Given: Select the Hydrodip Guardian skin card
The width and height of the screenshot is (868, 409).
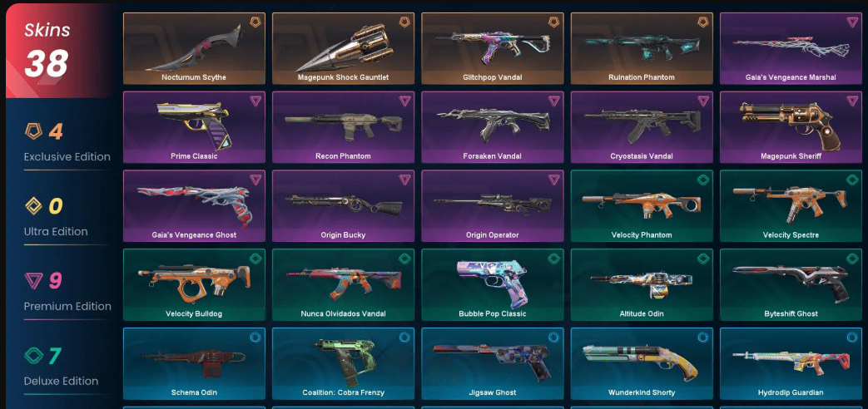Looking at the screenshot, I should coord(791,363).
